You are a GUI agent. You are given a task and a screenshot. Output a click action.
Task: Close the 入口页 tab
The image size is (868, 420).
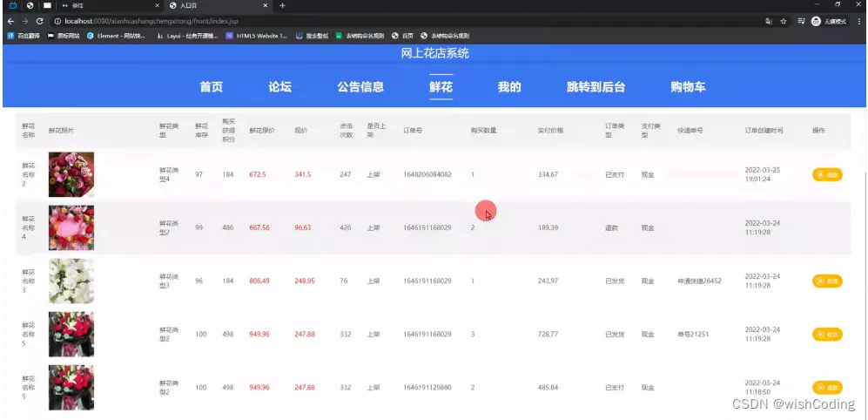tap(266, 5)
